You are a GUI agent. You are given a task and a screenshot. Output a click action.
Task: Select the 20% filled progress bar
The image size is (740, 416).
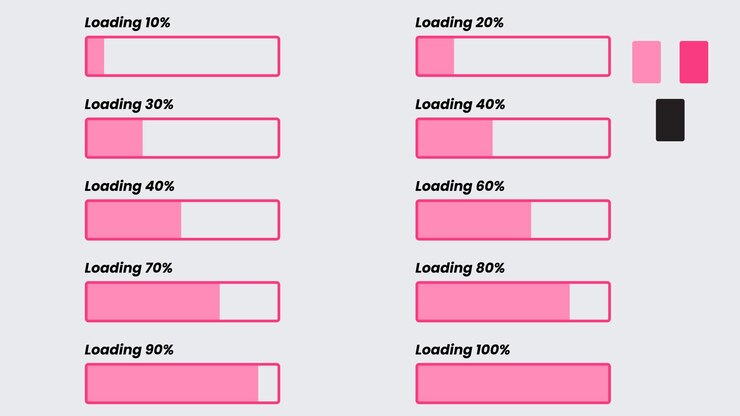tap(513, 56)
